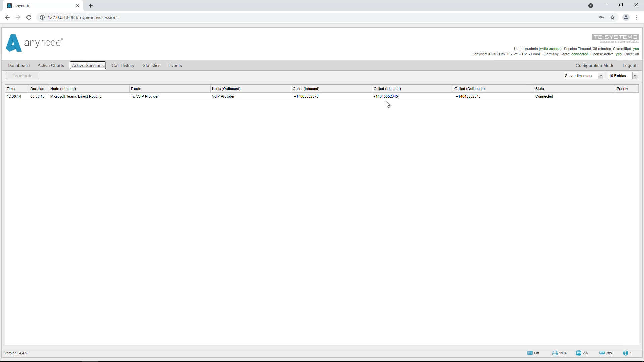
Task: Click the disk usage icon
Action: coord(555,353)
